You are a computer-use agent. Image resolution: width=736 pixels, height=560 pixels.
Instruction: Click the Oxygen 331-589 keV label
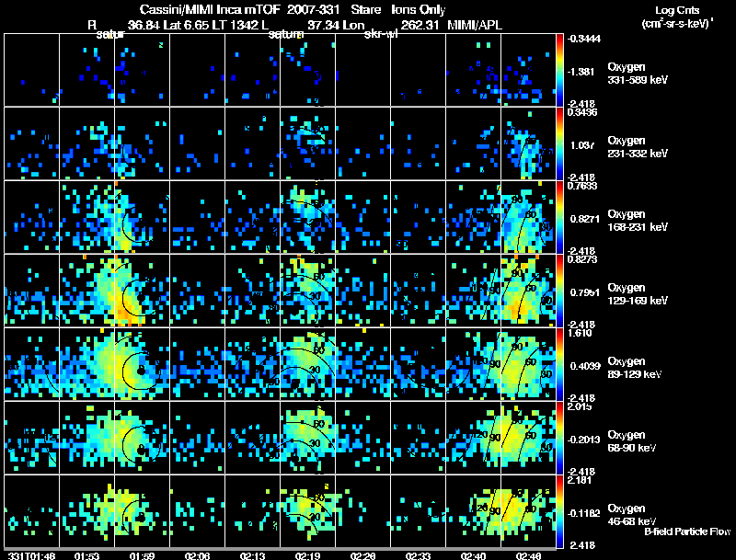tap(638, 74)
